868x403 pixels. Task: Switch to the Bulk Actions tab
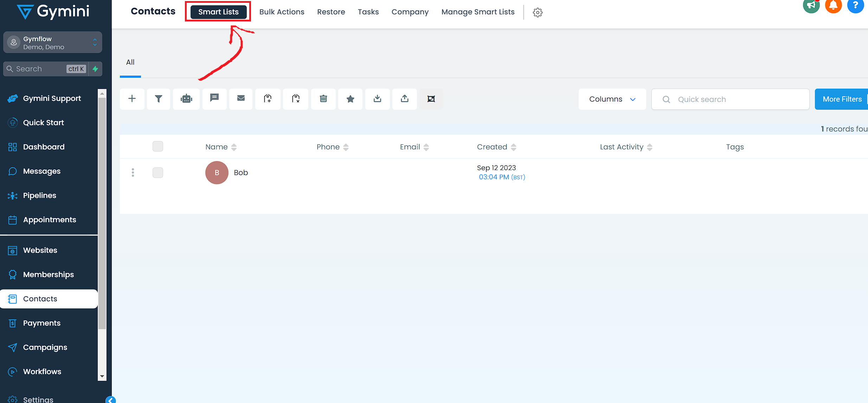(x=282, y=12)
